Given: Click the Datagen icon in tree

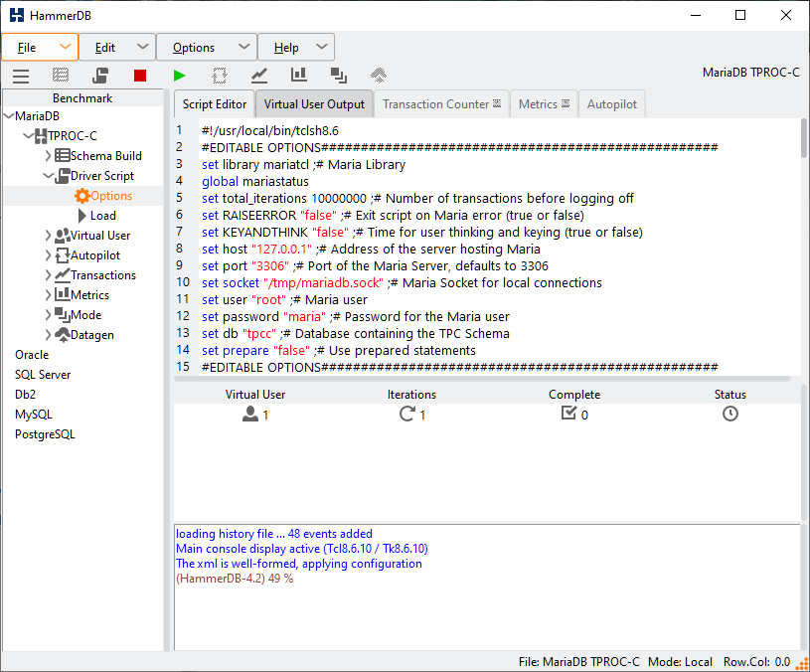Looking at the screenshot, I should tap(62, 335).
